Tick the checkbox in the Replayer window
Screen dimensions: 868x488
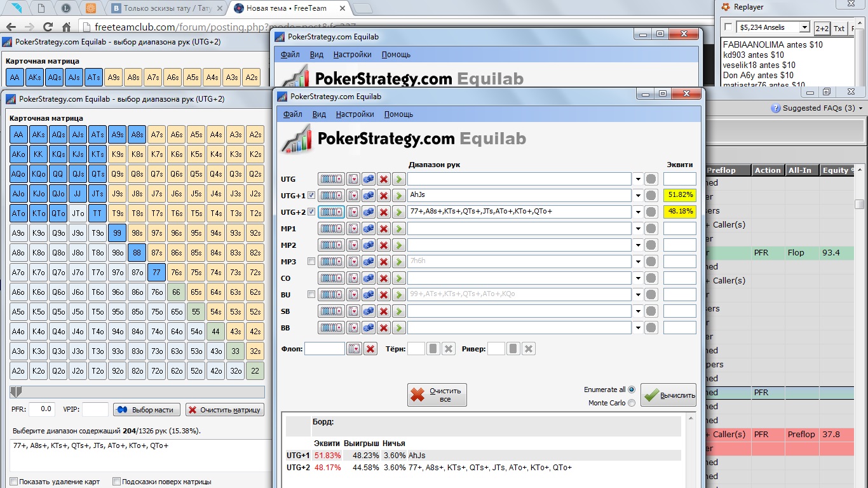coord(728,27)
